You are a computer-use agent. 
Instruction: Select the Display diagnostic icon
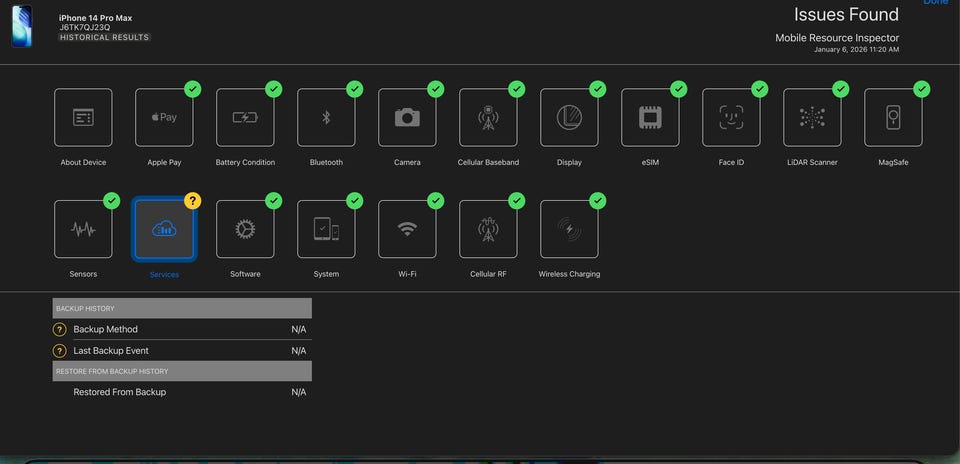click(569, 118)
